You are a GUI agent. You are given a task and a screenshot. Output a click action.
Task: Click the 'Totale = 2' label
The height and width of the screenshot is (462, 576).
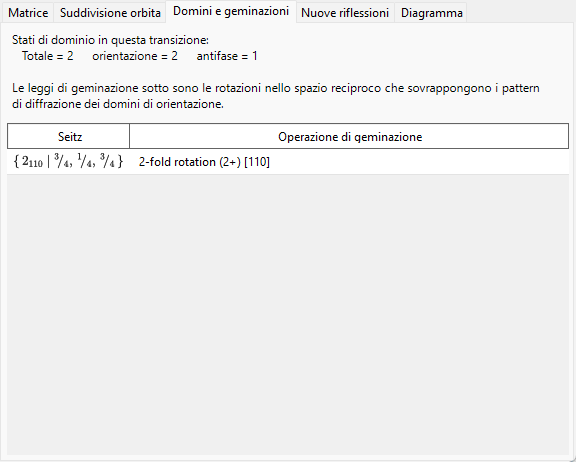48,56
